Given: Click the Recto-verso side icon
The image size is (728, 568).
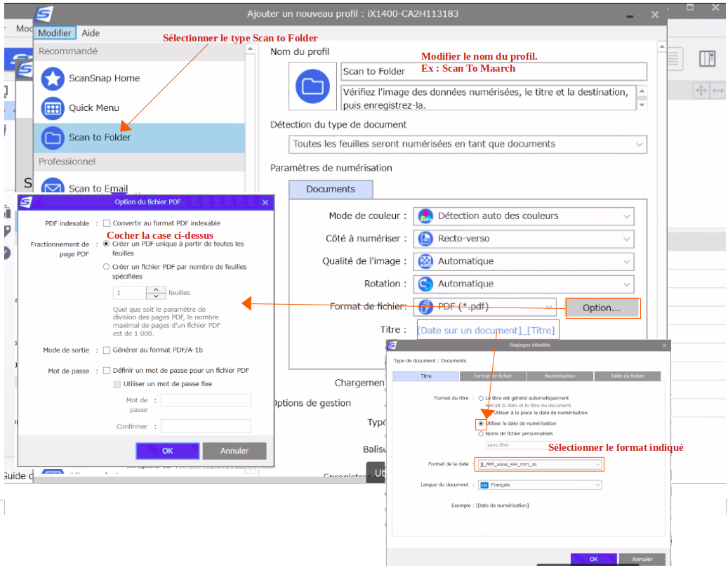Looking at the screenshot, I should click(425, 239).
